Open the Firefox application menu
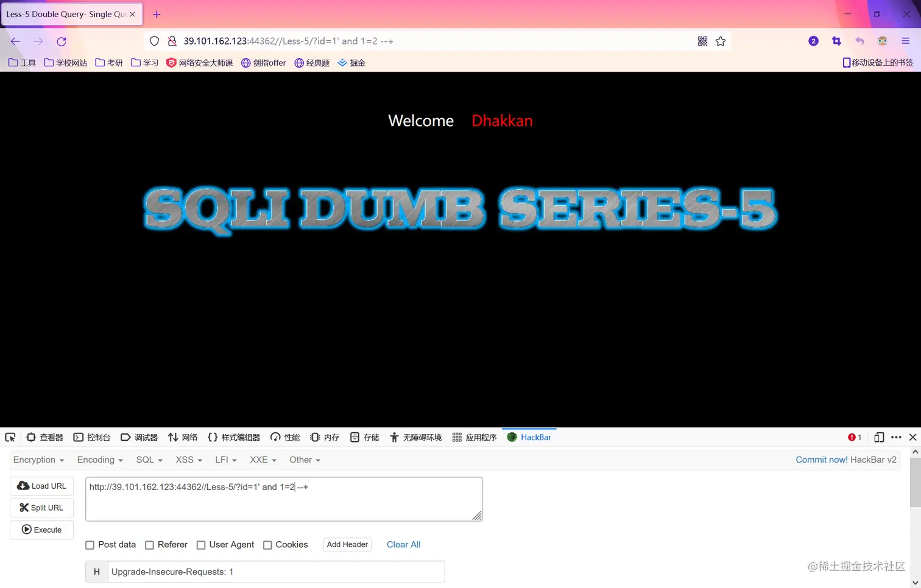Image resolution: width=921 pixels, height=588 pixels. pyautogui.click(x=906, y=41)
